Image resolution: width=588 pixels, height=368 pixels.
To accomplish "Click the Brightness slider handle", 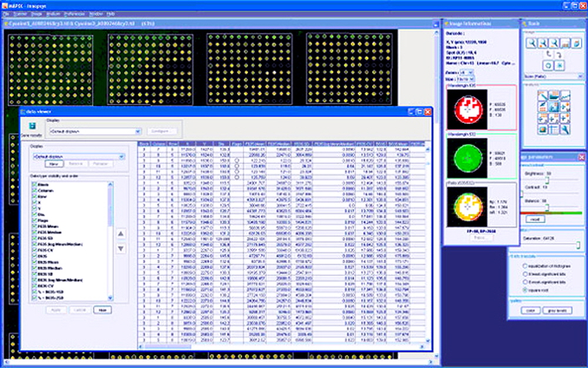I will click(x=547, y=181).
